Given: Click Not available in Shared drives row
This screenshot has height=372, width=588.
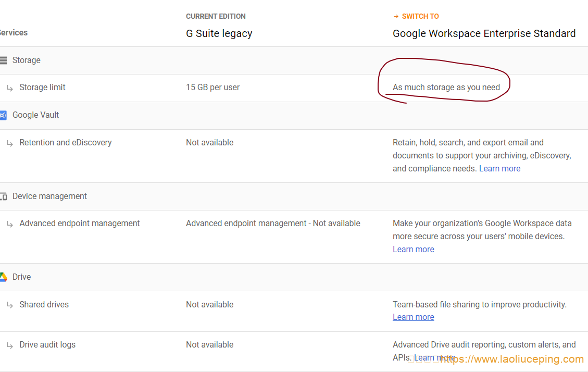Looking at the screenshot, I should click(x=209, y=304).
